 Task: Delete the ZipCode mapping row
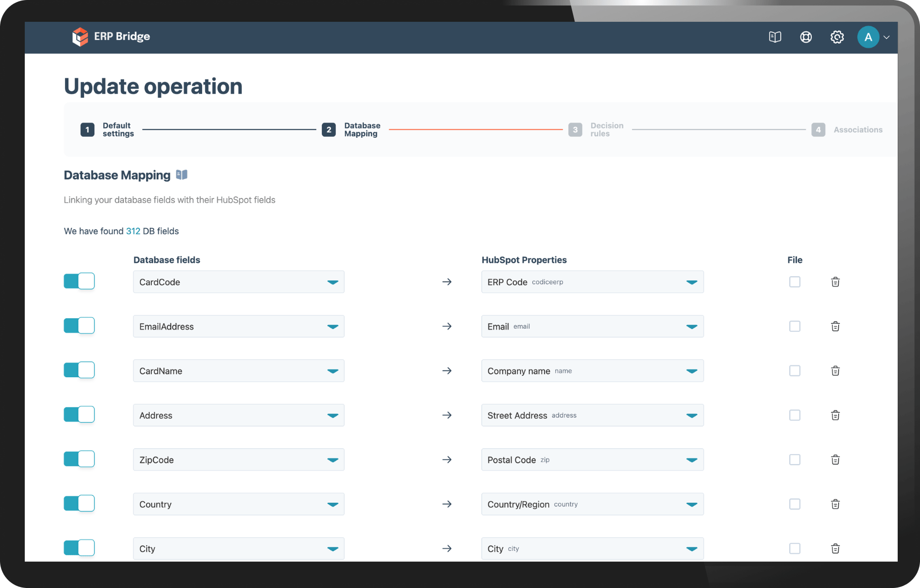(x=835, y=460)
